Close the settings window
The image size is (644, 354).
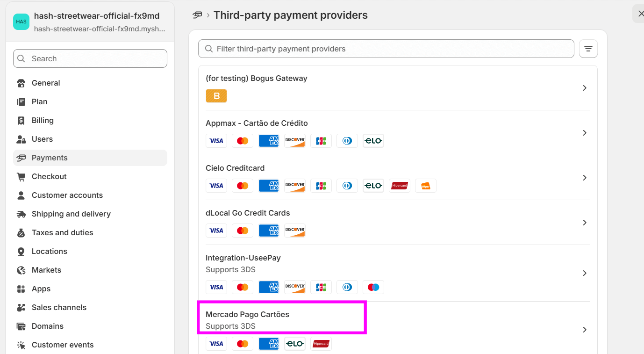640,14
